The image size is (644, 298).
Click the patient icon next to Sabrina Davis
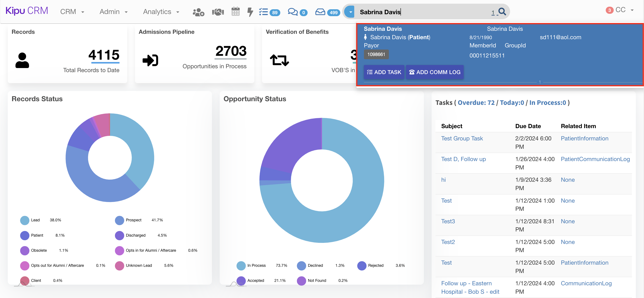(366, 37)
